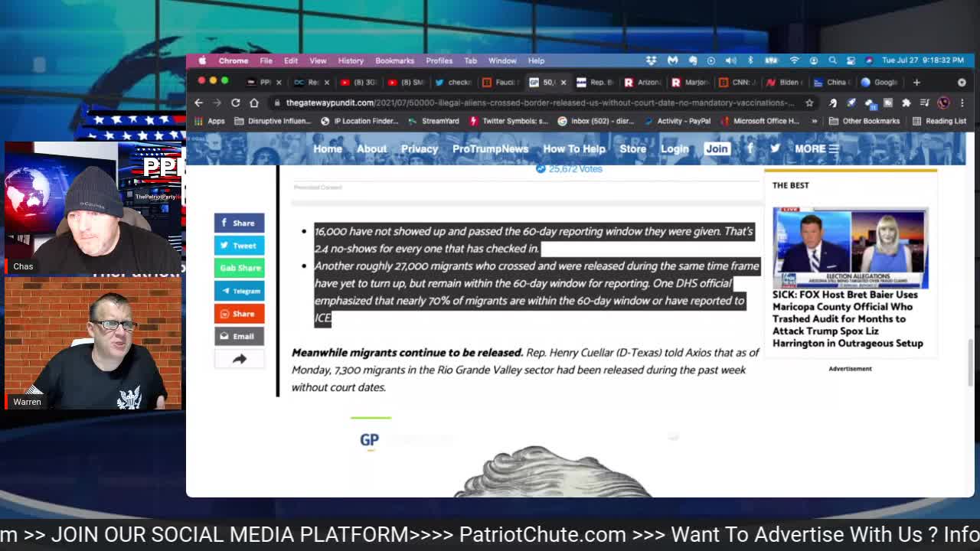Go back with the browser back arrow
The width and height of the screenshot is (980, 551).
[x=198, y=103]
